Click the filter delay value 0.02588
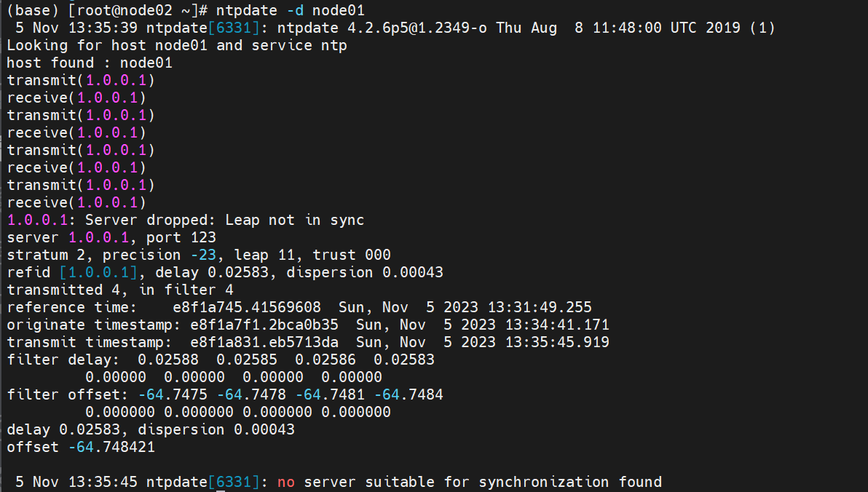 [167, 360]
